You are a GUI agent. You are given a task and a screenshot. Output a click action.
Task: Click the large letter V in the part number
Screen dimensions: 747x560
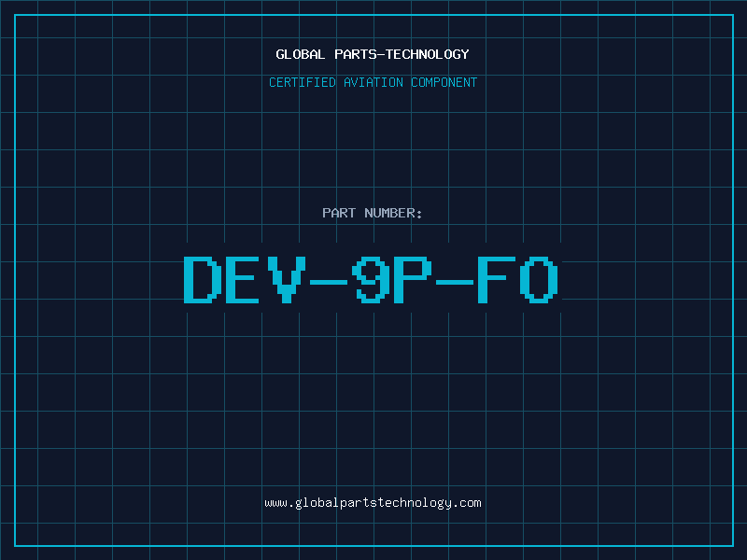click(x=287, y=280)
